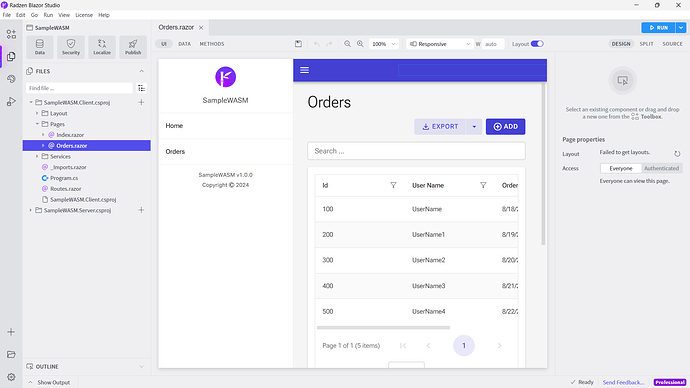
Task: Zoom out the design canvas
Action: 347,44
